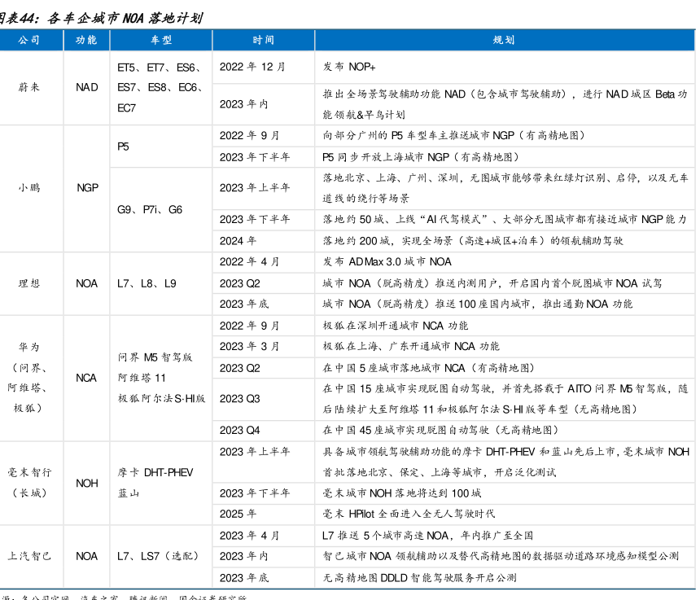Select the 理想 company cell
This screenshot has height=600, width=700.
click(x=29, y=283)
